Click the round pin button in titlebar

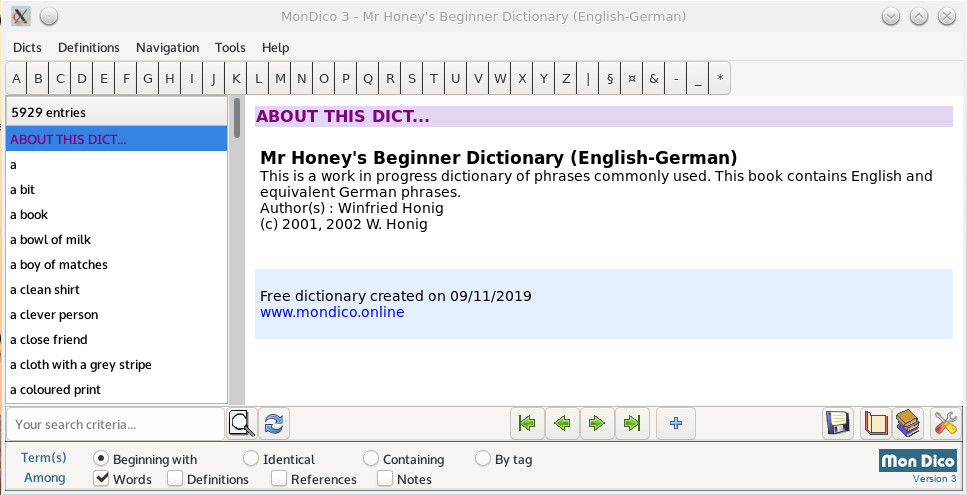[49, 17]
